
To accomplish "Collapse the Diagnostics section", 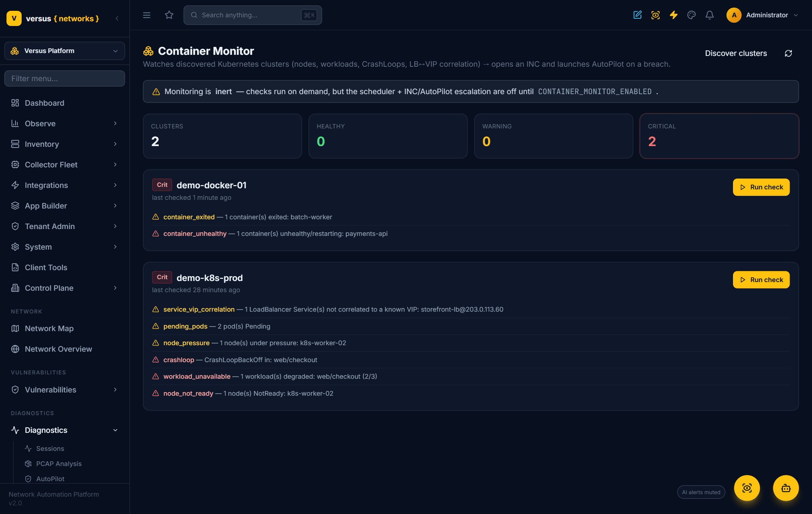I will (x=65, y=430).
